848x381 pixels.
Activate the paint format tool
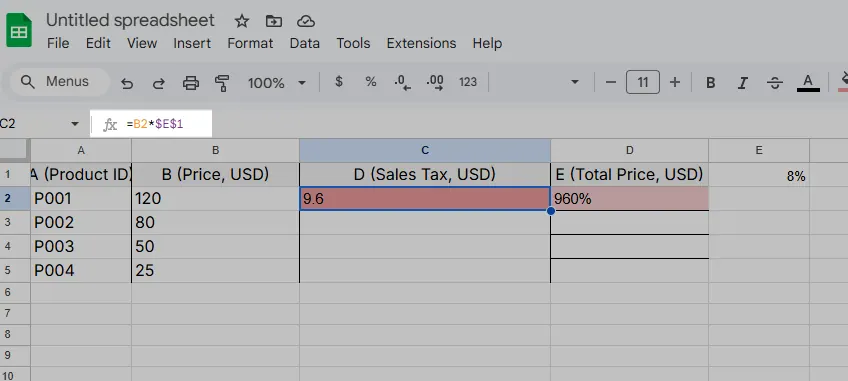pyautogui.click(x=222, y=83)
